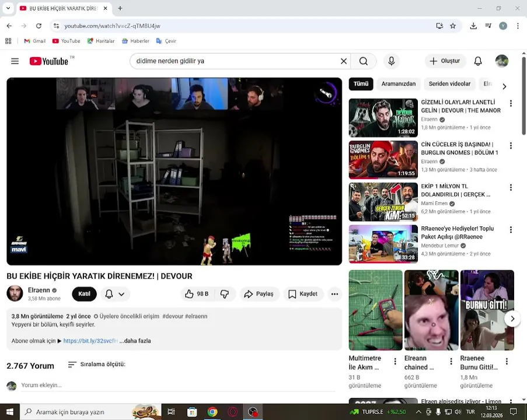The width and height of the screenshot is (527, 420).
Task: Open the Çevir bookmark
Action: 166,41
